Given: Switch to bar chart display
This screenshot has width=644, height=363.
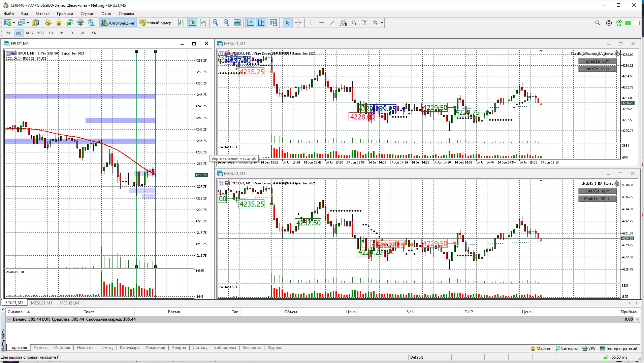Looking at the screenshot, I should [x=181, y=23].
